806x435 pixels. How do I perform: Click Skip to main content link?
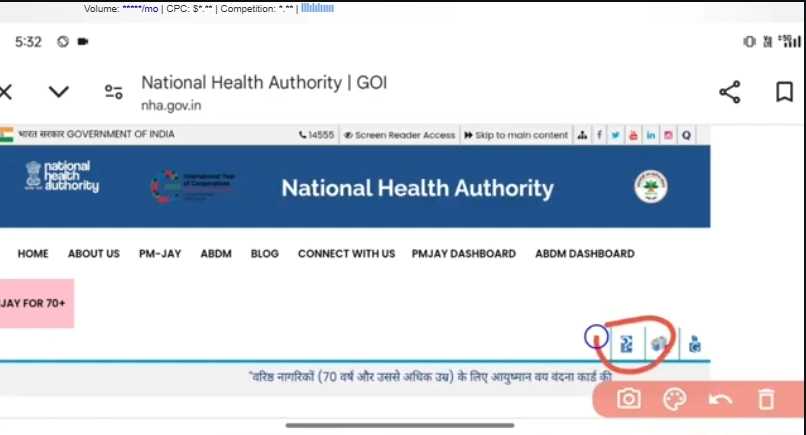(516, 135)
